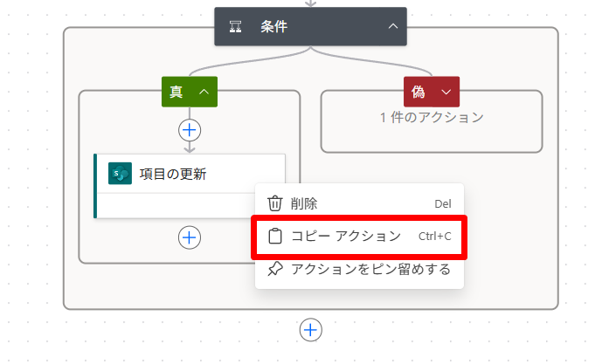
Task: Collapse the 真 branch chevron
Action: [204, 92]
